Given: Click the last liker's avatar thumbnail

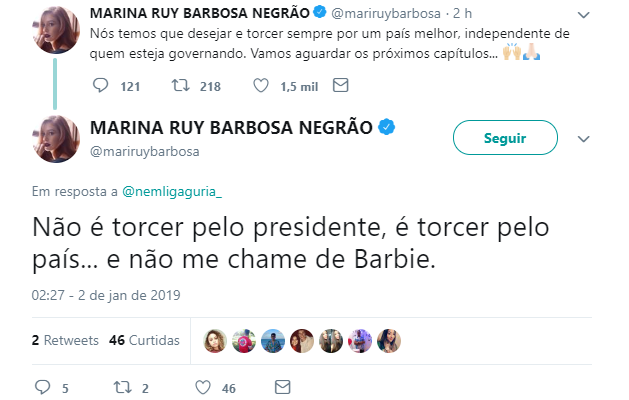Looking at the screenshot, I should (x=390, y=340).
